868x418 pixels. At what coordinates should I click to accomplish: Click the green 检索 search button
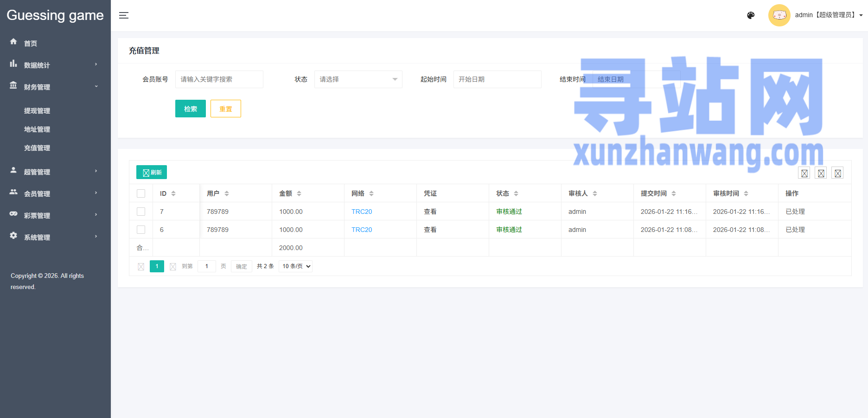pyautogui.click(x=190, y=109)
